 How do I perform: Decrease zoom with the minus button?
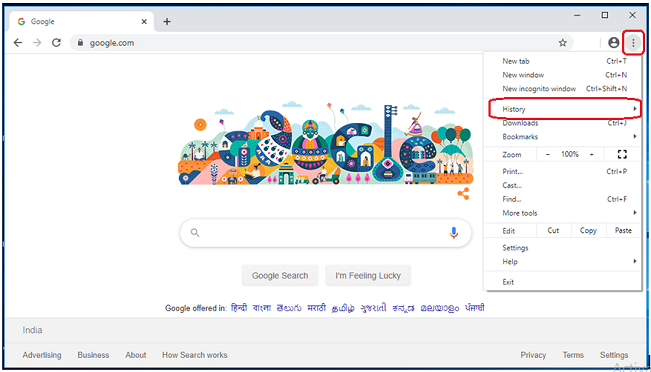[548, 154]
